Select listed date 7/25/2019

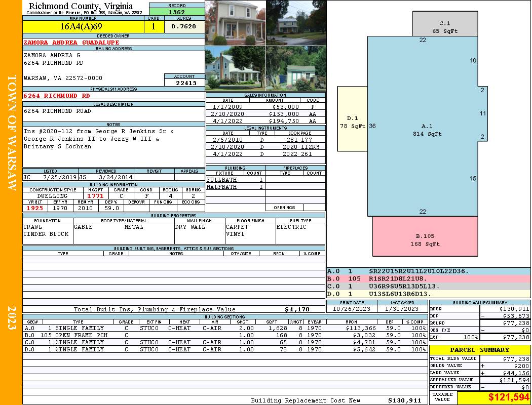[60, 177]
